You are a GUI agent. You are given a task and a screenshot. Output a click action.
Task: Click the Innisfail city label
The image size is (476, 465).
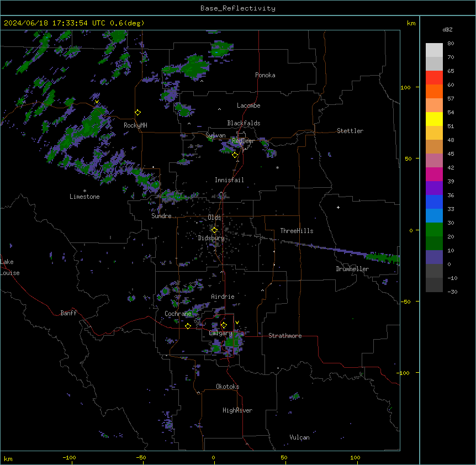229,180
